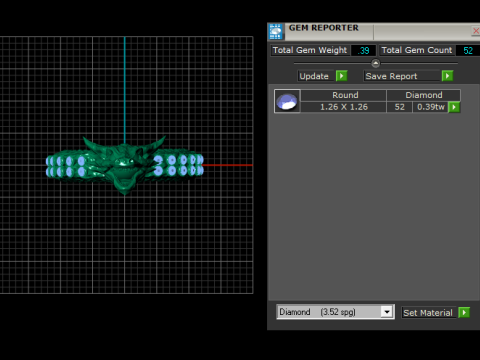Click the Total Gem Weight value field
Image resolution: width=480 pixels, height=360 pixels.
tap(363, 50)
